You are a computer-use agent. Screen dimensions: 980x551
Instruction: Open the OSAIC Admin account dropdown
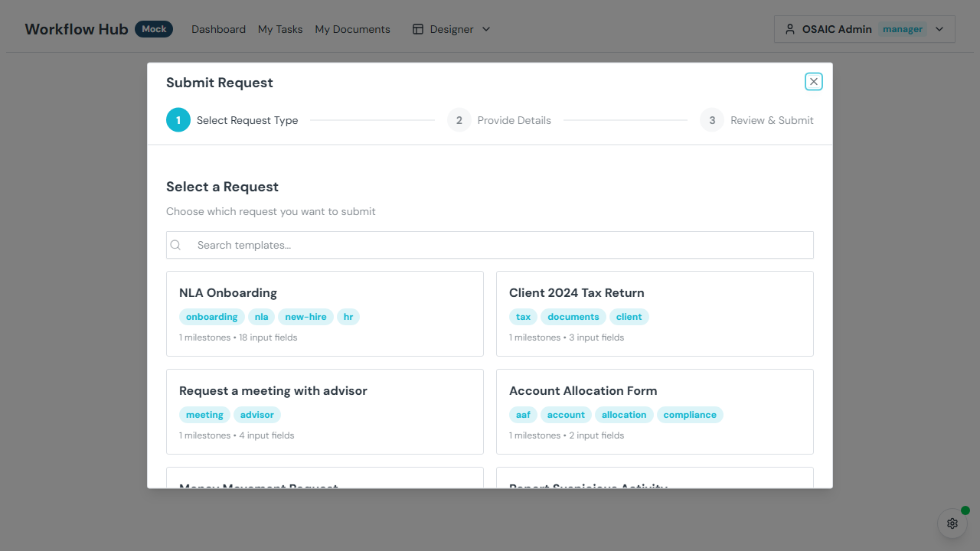(x=939, y=29)
